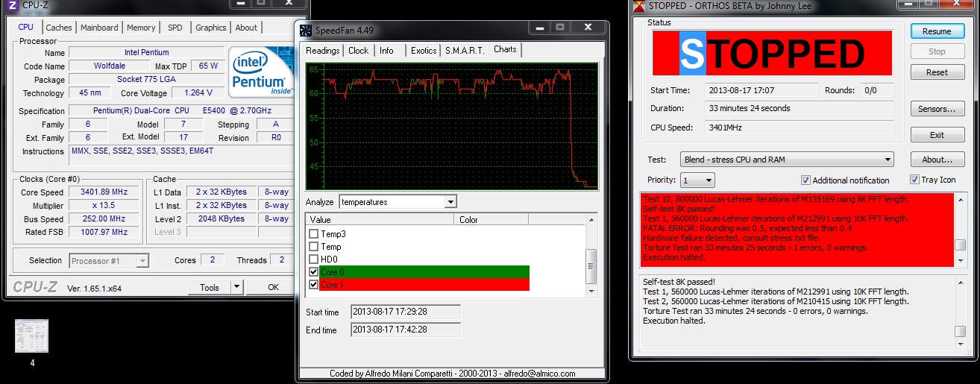Image resolution: width=980 pixels, height=384 pixels.
Task: Open the Mainboard tab in CPU-Z
Action: coord(99,28)
